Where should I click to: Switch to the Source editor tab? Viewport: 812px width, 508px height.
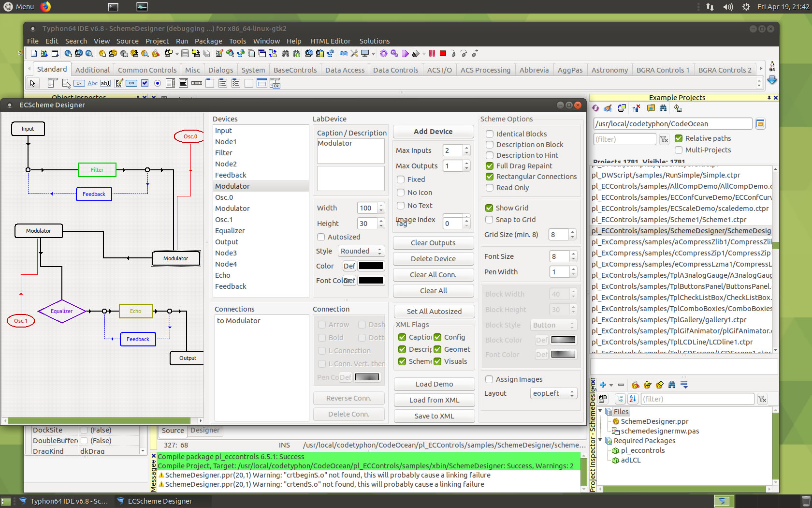tap(173, 431)
